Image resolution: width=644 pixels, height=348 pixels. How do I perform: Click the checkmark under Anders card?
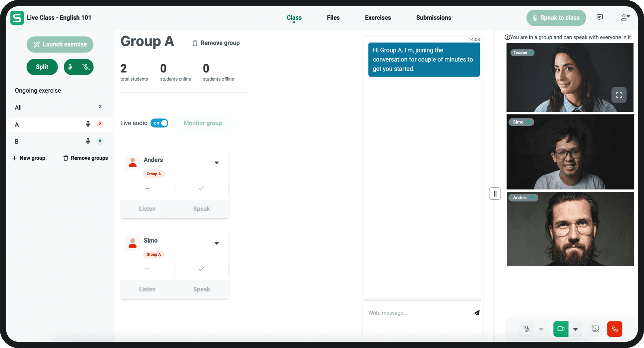pyautogui.click(x=201, y=188)
